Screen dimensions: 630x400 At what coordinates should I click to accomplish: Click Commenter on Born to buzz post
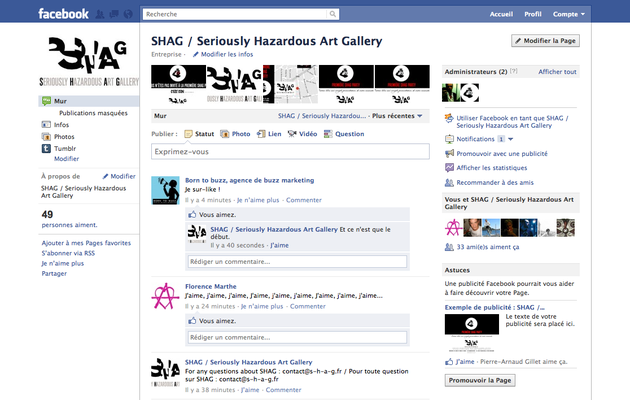(x=304, y=200)
